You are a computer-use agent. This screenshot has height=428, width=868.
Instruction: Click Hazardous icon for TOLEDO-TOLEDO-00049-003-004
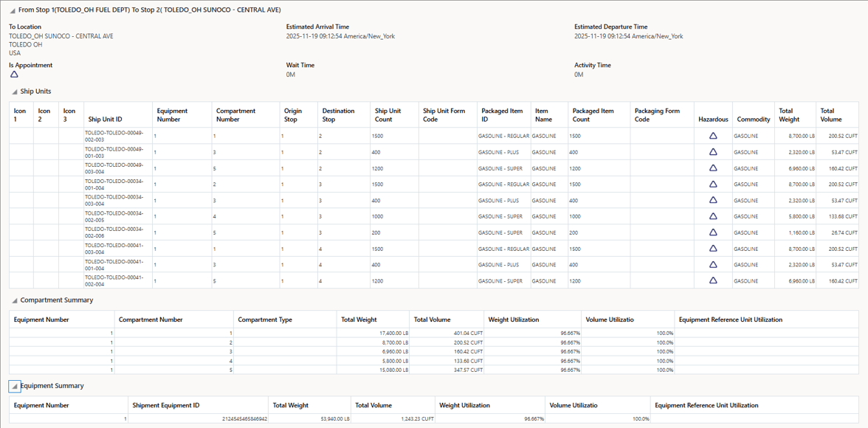tap(712, 168)
